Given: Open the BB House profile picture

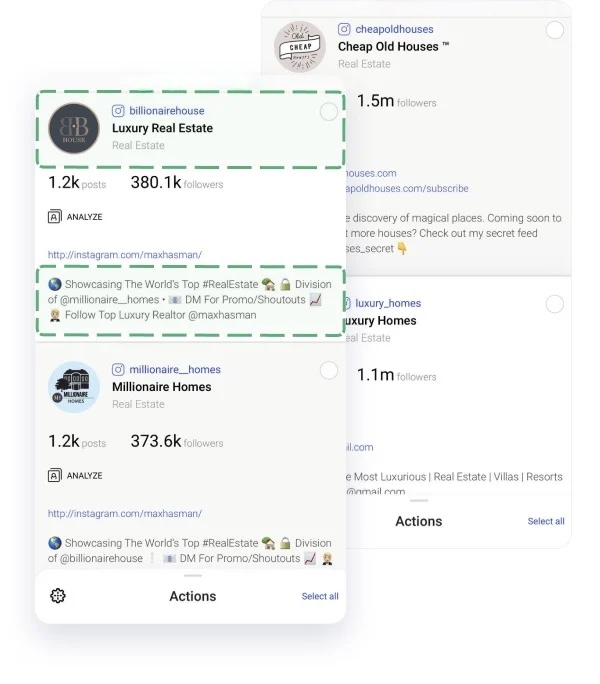Looking at the screenshot, I should [73, 129].
